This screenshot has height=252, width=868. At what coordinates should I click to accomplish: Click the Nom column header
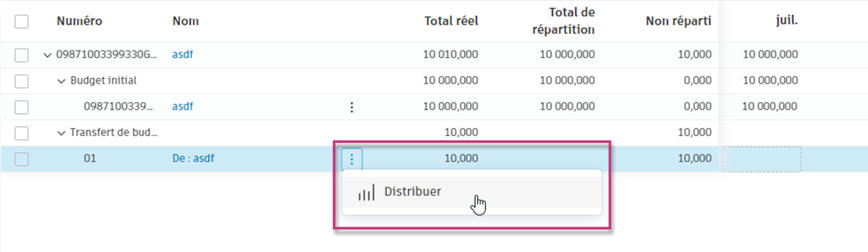(x=186, y=21)
